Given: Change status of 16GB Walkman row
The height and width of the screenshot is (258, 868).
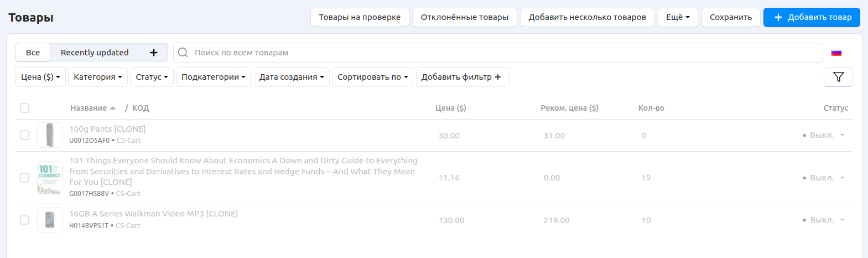Looking at the screenshot, I should click(824, 220).
